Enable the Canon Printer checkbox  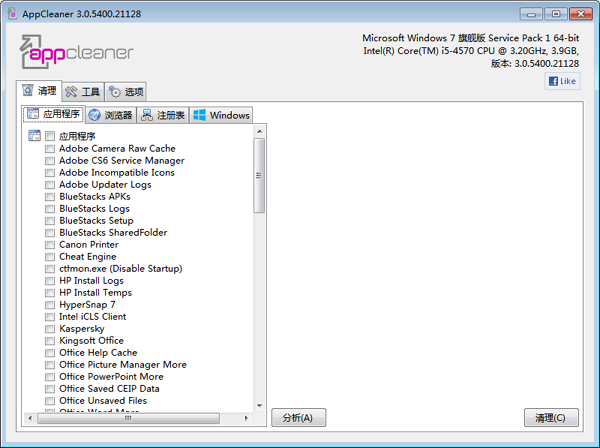(x=50, y=245)
